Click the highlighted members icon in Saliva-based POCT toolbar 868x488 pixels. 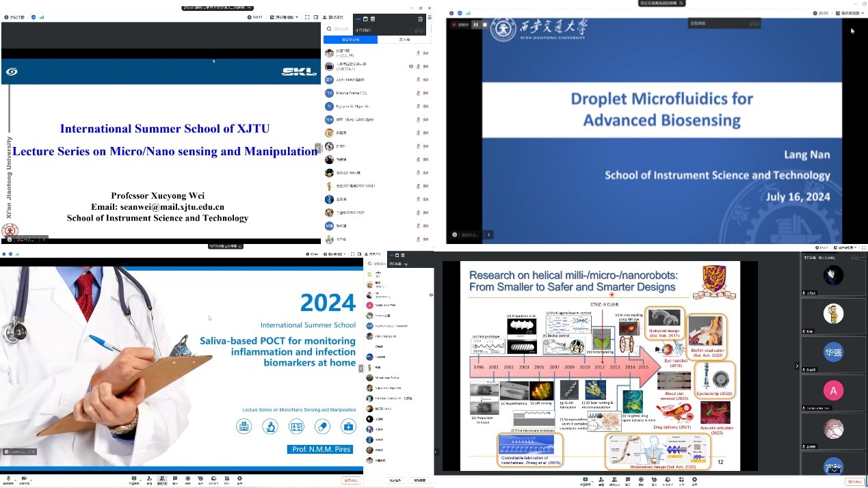pos(162,480)
